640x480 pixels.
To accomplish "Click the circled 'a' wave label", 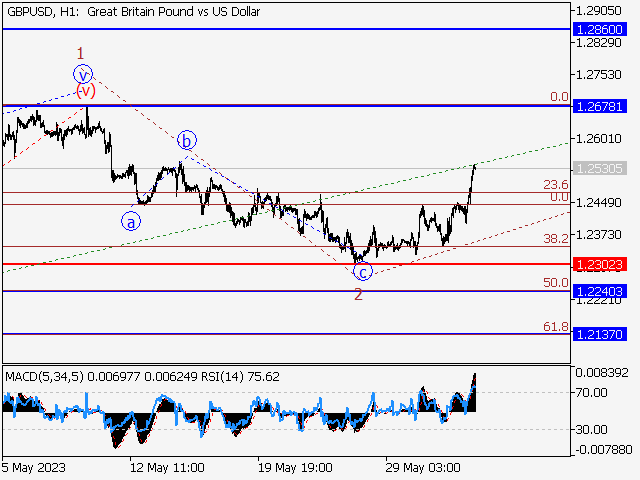I will pos(131,221).
